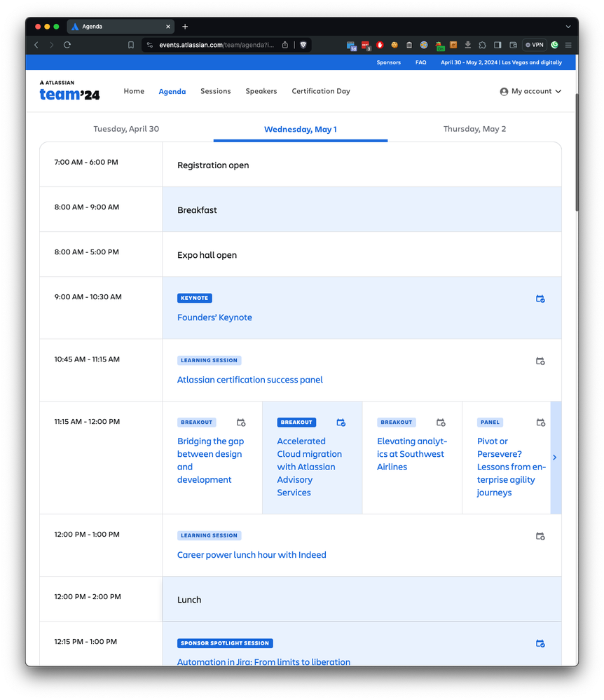604x700 pixels.
Task: Switch to Tuesday, April 30 tab
Action: tap(126, 129)
